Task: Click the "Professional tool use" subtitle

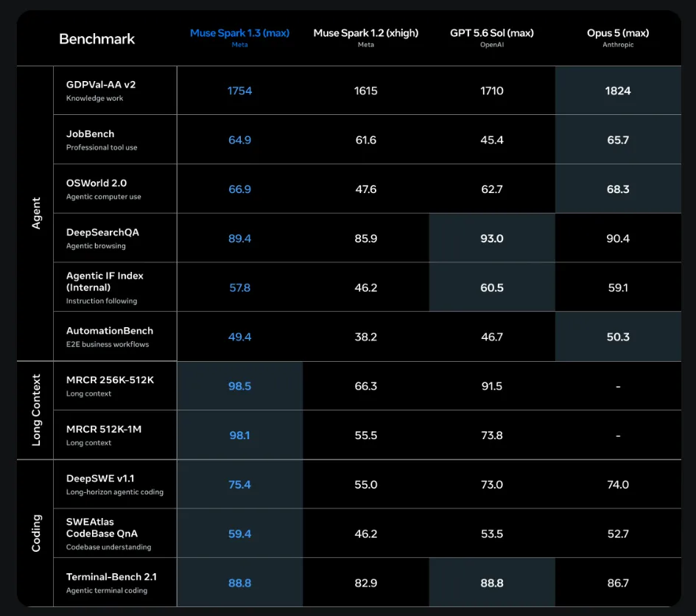Action: (x=102, y=147)
